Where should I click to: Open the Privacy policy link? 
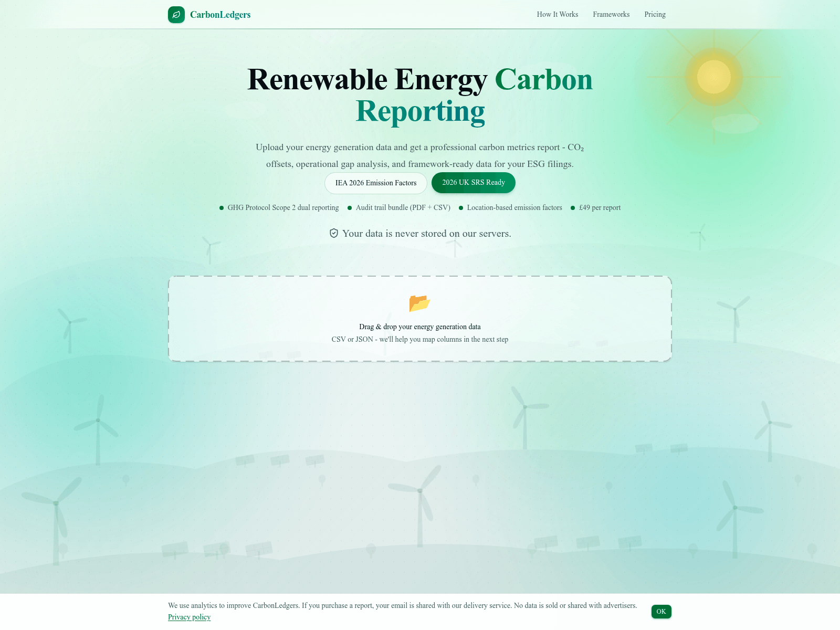click(x=189, y=617)
